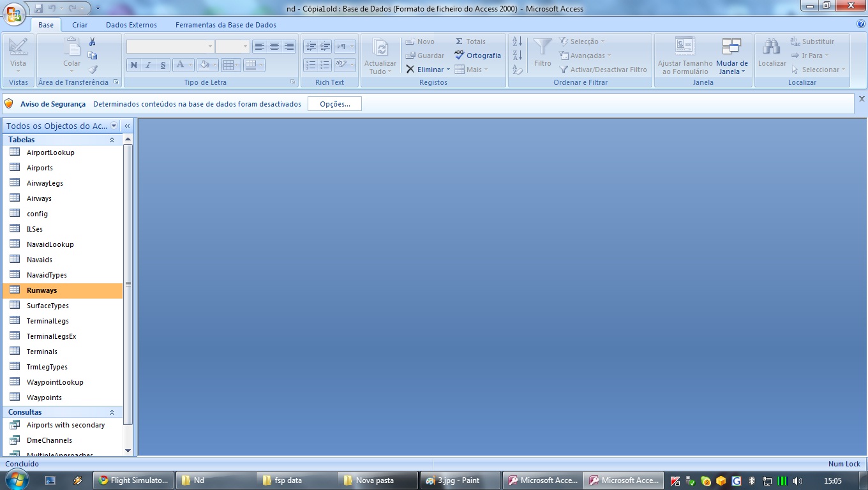
Task: Open the 3.jpg - Paint taskbar window
Action: coord(458,480)
